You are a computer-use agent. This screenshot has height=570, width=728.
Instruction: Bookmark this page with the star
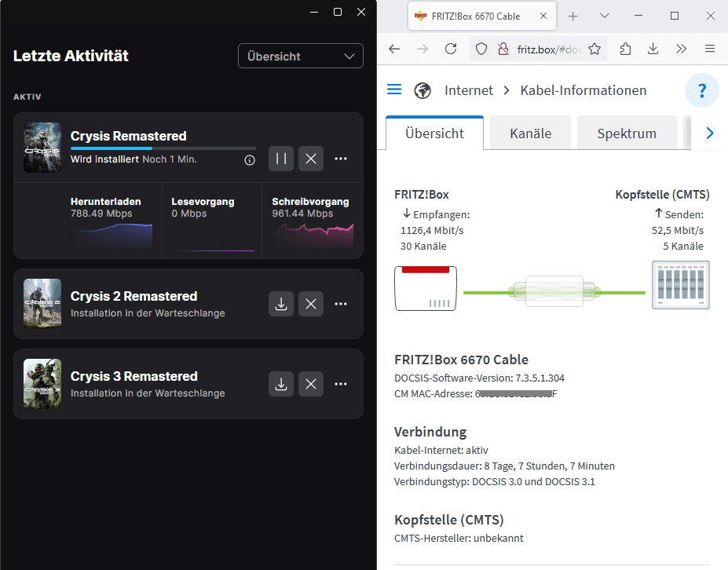594,49
